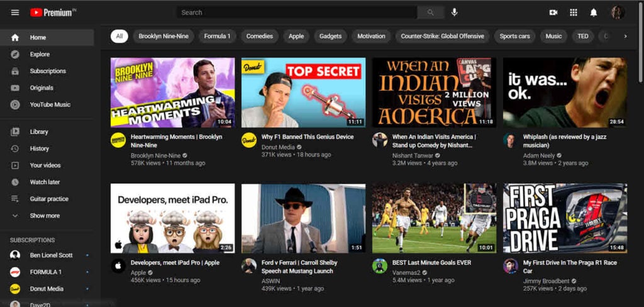Image resolution: width=644 pixels, height=307 pixels.
Task: Open Library in the sidebar
Action: [47, 132]
